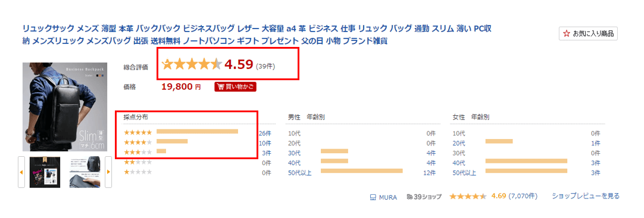The image size is (644, 218).
Task: Click the overall rating stars beside 4.59
Action: click(192, 64)
